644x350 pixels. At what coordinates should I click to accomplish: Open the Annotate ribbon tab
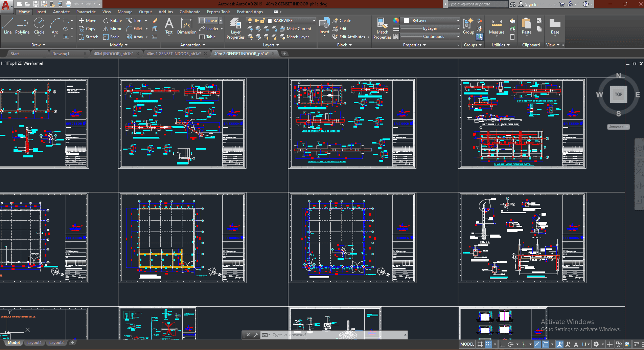point(61,12)
